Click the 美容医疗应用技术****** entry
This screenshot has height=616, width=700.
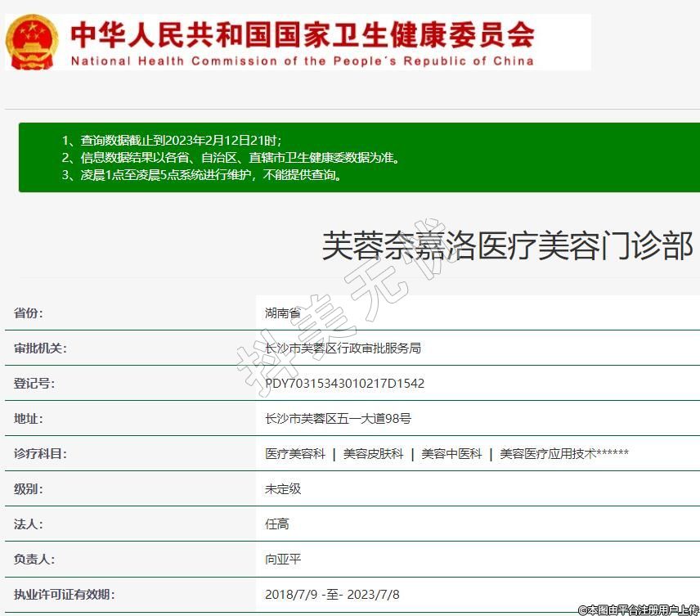tap(564, 453)
